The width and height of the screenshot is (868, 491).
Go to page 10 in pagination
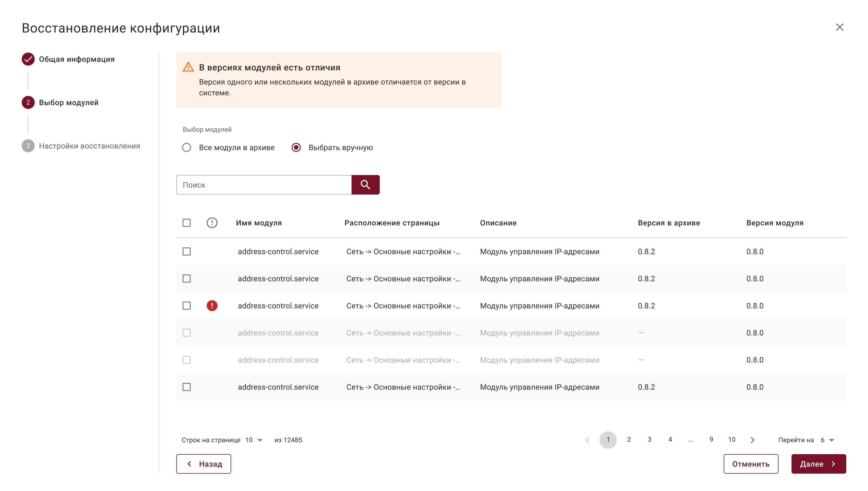pyautogui.click(x=731, y=440)
